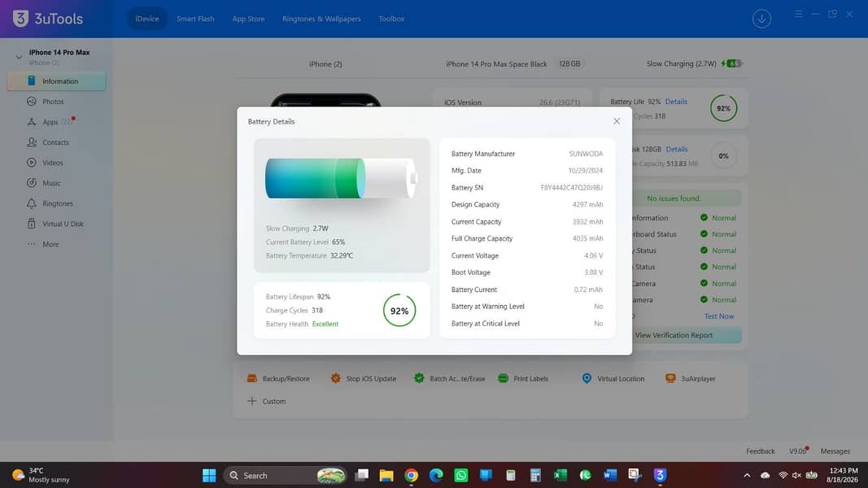Open Google Chrome from taskbar

(x=412, y=475)
